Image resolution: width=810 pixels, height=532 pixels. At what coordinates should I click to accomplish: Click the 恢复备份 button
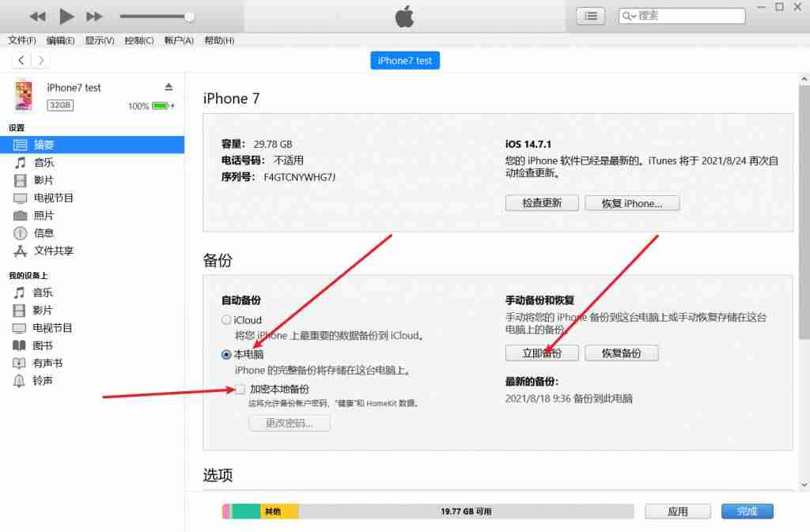pyautogui.click(x=622, y=353)
